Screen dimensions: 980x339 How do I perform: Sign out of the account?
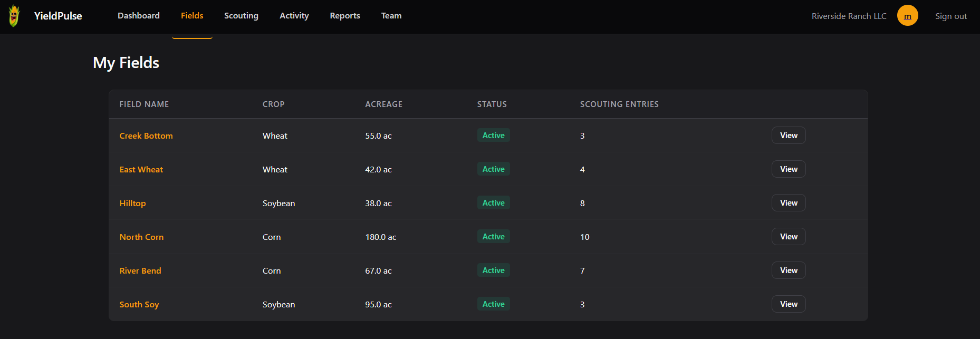(x=950, y=16)
